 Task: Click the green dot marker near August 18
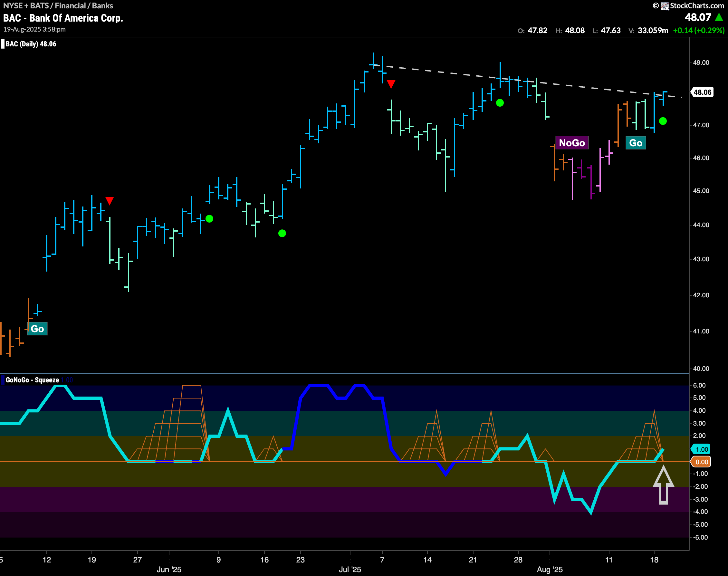click(663, 121)
